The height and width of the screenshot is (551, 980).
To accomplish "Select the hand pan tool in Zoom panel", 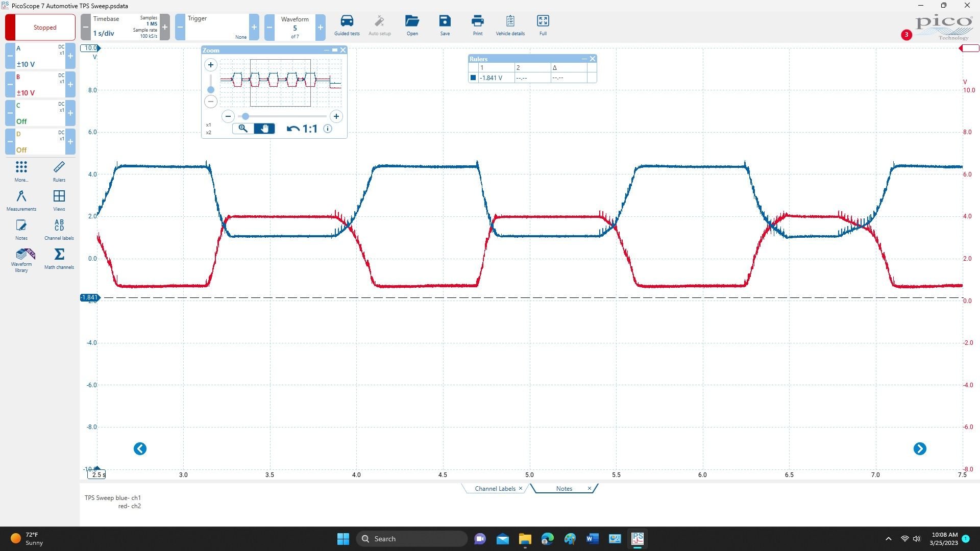I will click(x=264, y=129).
